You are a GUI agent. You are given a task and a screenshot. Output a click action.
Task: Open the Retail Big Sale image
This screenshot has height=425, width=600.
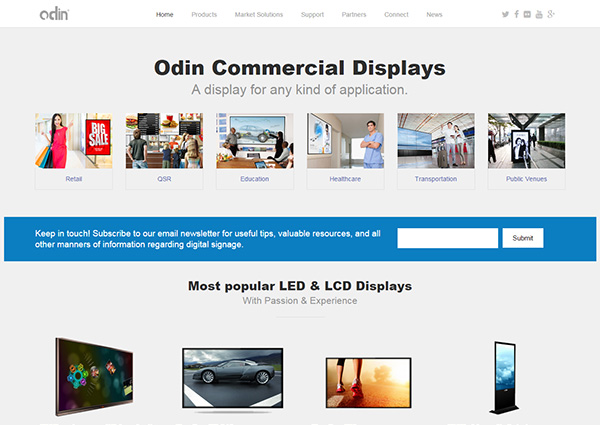pyautogui.click(x=73, y=141)
